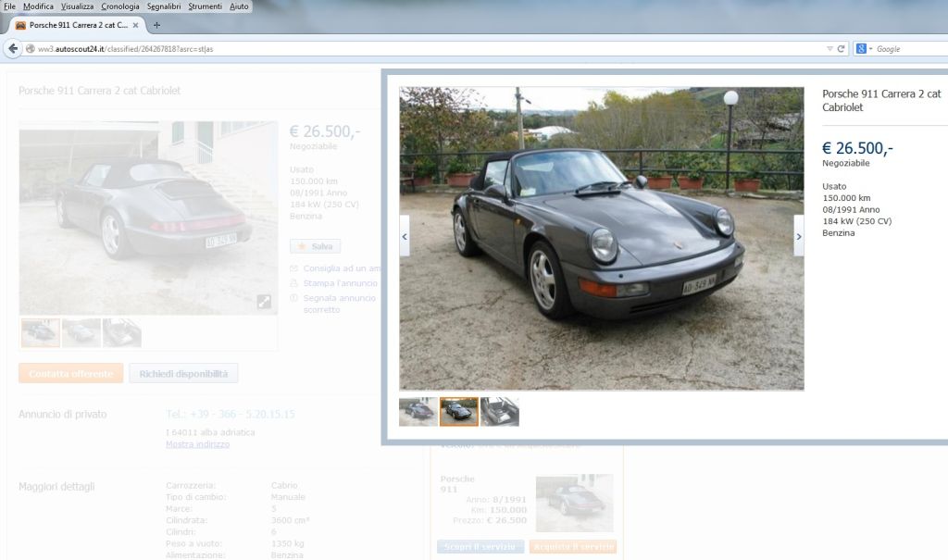Viewport: 948px width, 560px height.
Task: Click the seller telephone number
Action: coord(231,414)
